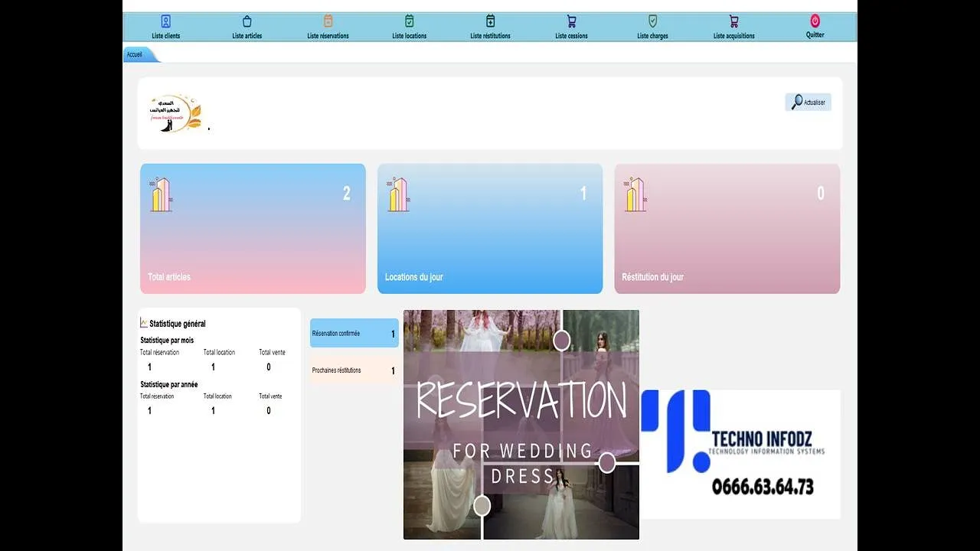Open the Liste acquisitions cart icon
The width and height of the screenshot is (980, 551).
click(x=733, y=21)
